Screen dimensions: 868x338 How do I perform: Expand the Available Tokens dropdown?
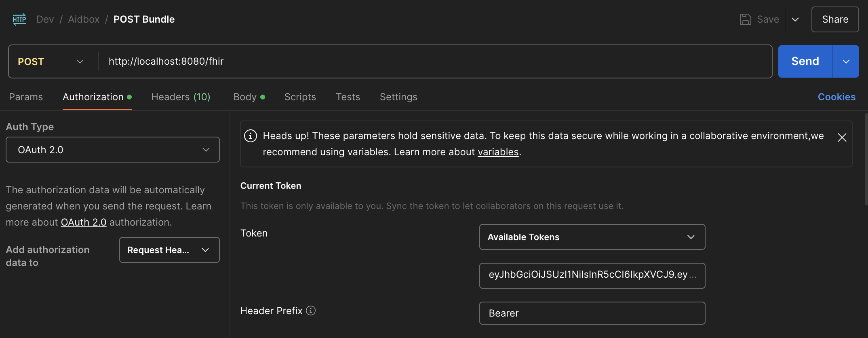coord(592,237)
